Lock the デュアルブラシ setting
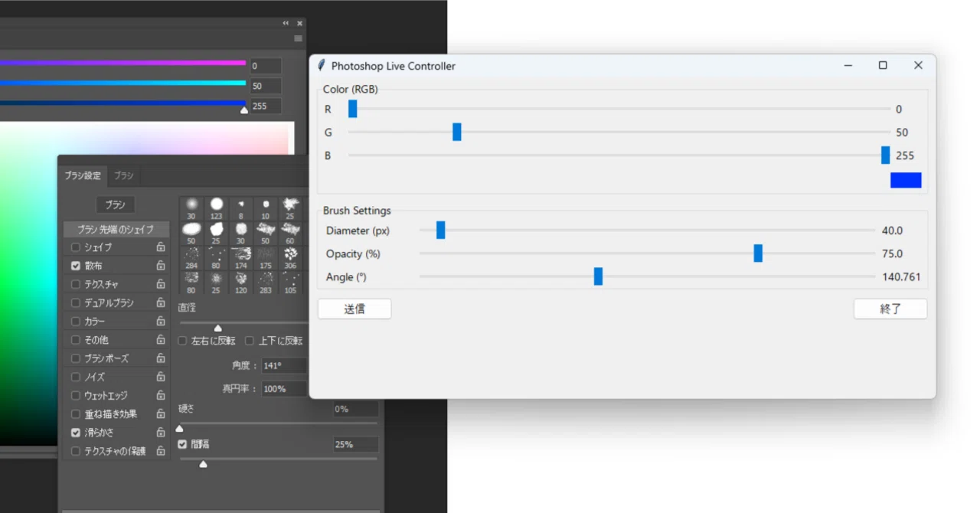This screenshot has height=513, width=980. click(x=161, y=302)
